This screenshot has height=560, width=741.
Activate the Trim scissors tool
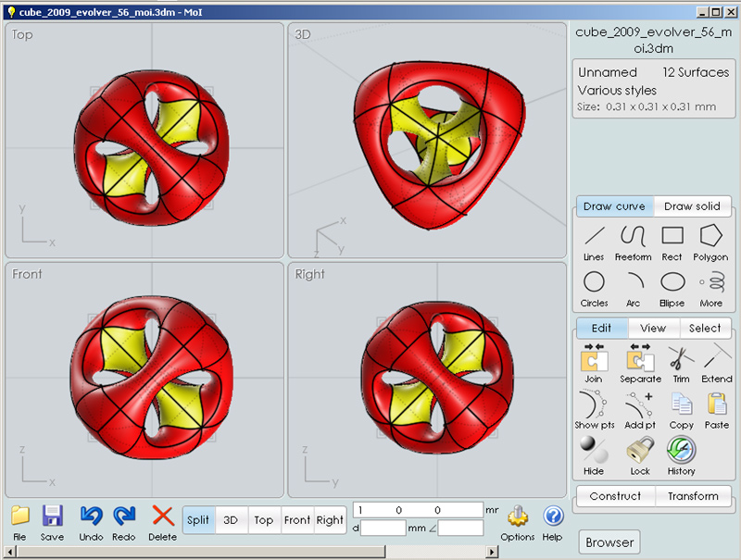tap(681, 364)
